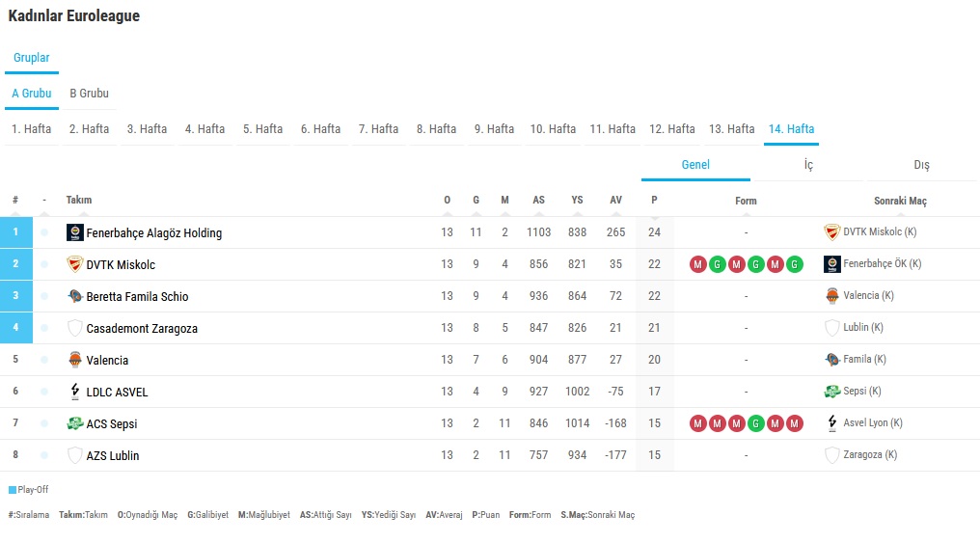Select the 13. Hafta week tab
This screenshot has height=543, width=980.
click(x=731, y=129)
